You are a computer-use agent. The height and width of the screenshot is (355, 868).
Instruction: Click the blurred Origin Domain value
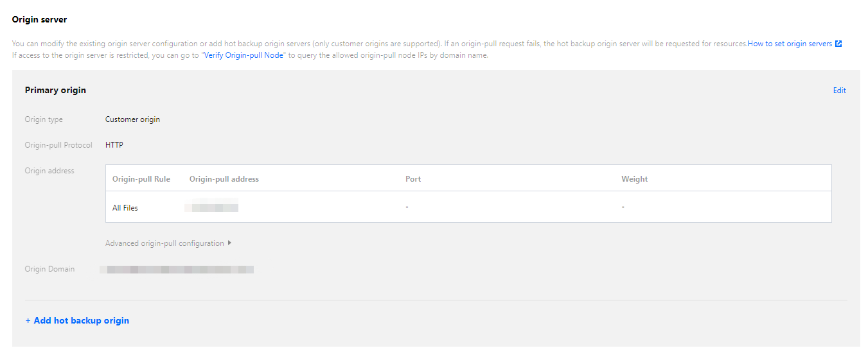177,270
